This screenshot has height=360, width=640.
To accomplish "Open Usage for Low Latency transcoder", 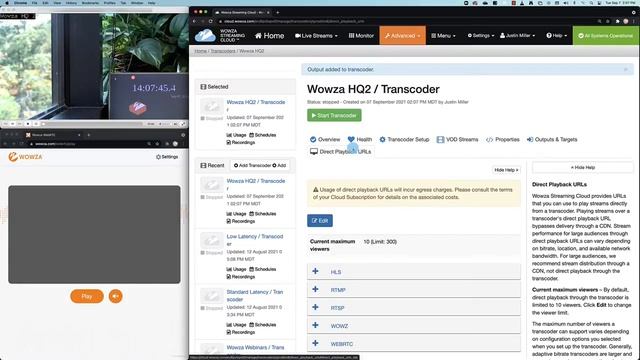I will coord(236,269).
